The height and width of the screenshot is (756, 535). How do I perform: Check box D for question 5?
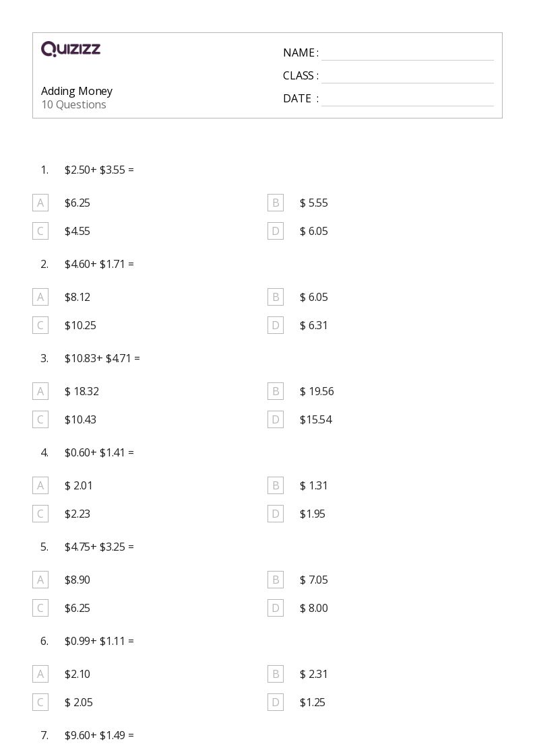[x=276, y=608]
